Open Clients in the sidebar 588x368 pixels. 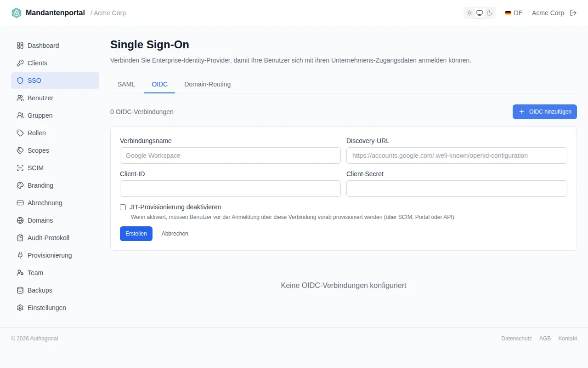[55, 63]
